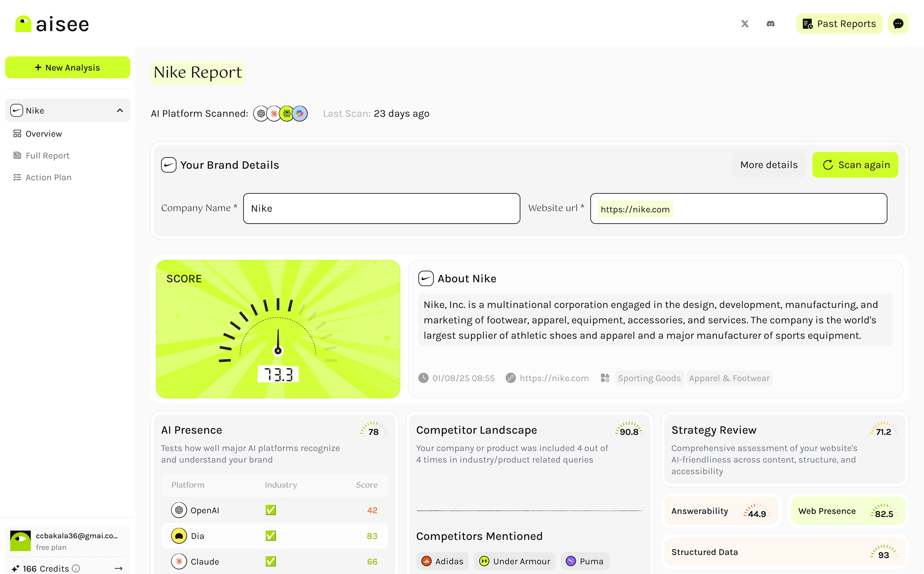The height and width of the screenshot is (574, 924).
Task: Open the X (Twitter) icon link
Action: (x=745, y=24)
